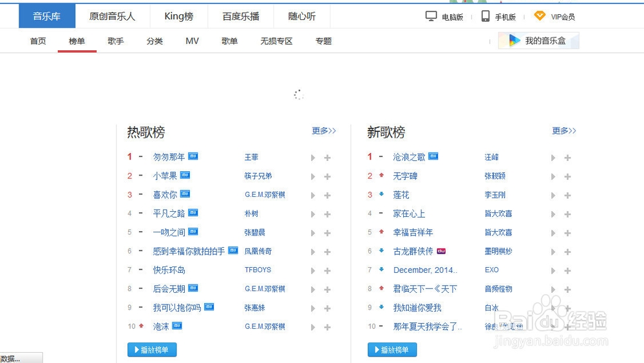Viewport: 644px width, 363px height.
Task: Open song title 我知道你爱我
Action: [x=417, y=308]
